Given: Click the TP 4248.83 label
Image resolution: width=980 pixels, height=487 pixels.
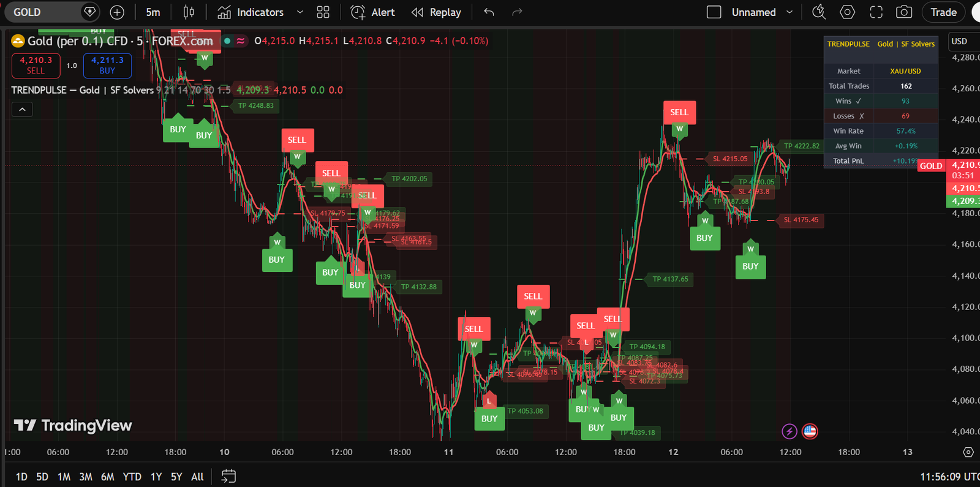Looking at the screenshot, I should click(255, 105).
